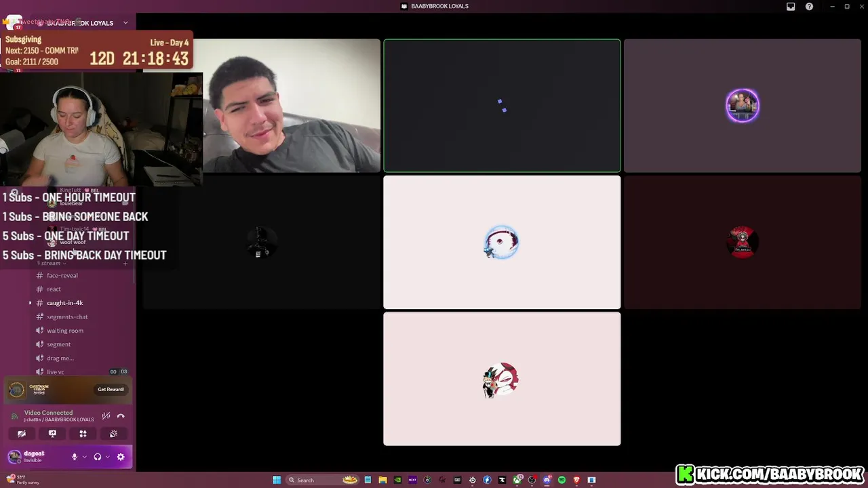
Task: Open the NVIDIA app in taskbar
Action: (397, 480)
